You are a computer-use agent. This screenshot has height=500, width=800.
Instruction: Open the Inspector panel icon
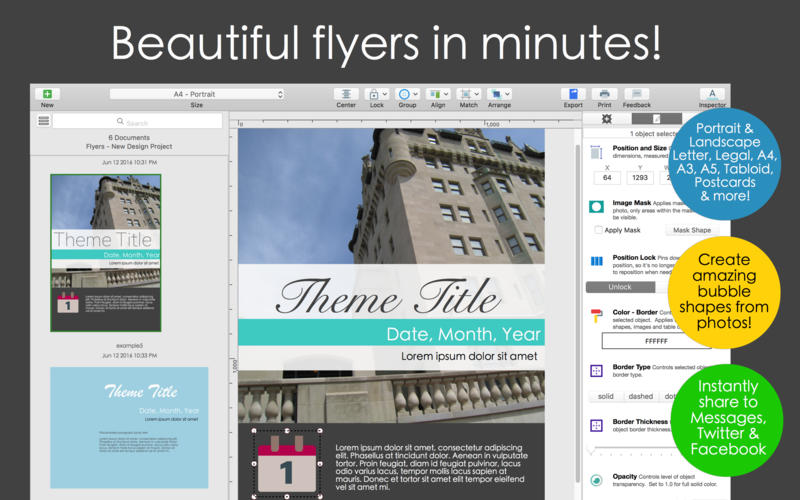[x=712, y=93]
